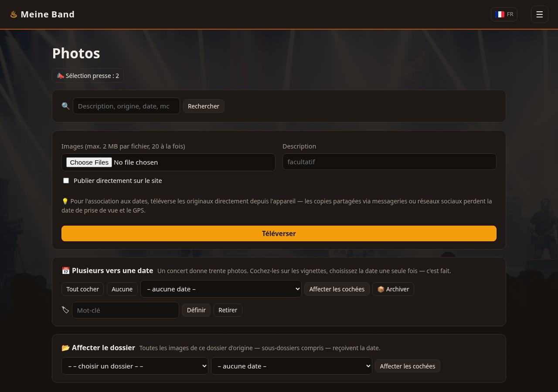The width and height of the screenshot is (558, 392).
Task: Archive checked photos with Archiver
Action: point(393,289)
